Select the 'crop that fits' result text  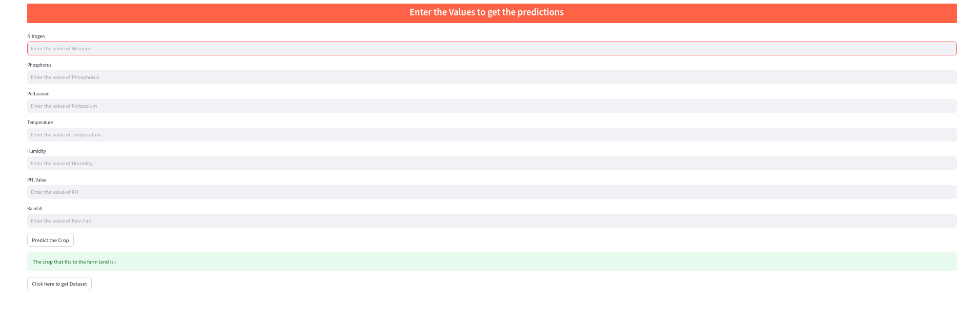click(74, 262)
